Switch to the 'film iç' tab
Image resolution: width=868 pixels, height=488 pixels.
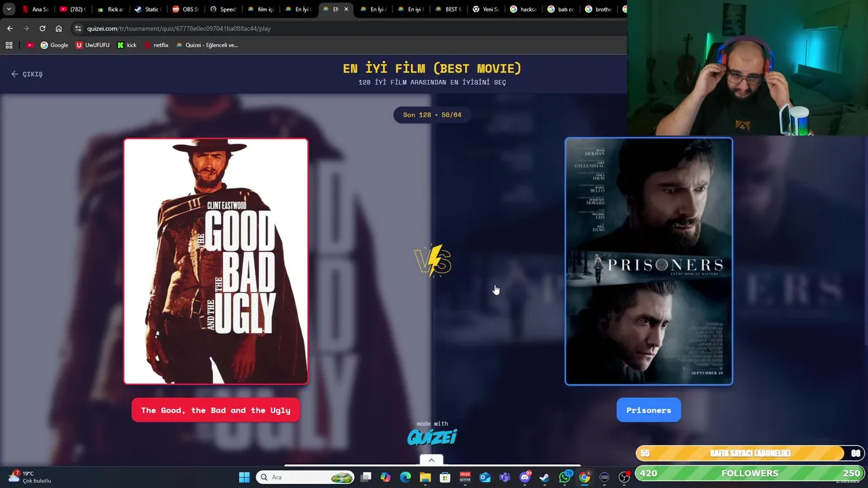pyautogui.click(x=260, y=9)
